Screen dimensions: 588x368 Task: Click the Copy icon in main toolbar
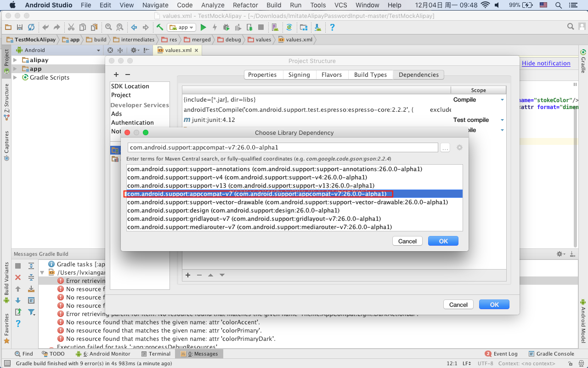(x=82, y=27)
